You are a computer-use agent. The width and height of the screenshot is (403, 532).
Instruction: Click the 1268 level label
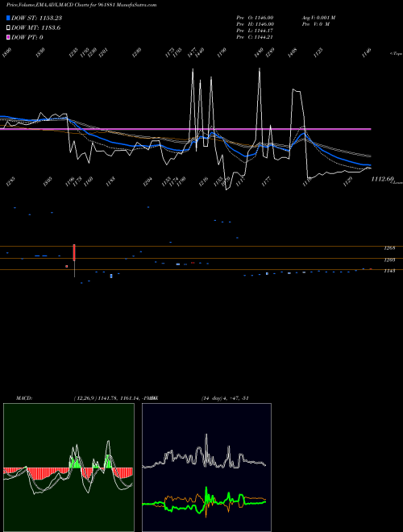pyautogui.click(x=389, y=248)
